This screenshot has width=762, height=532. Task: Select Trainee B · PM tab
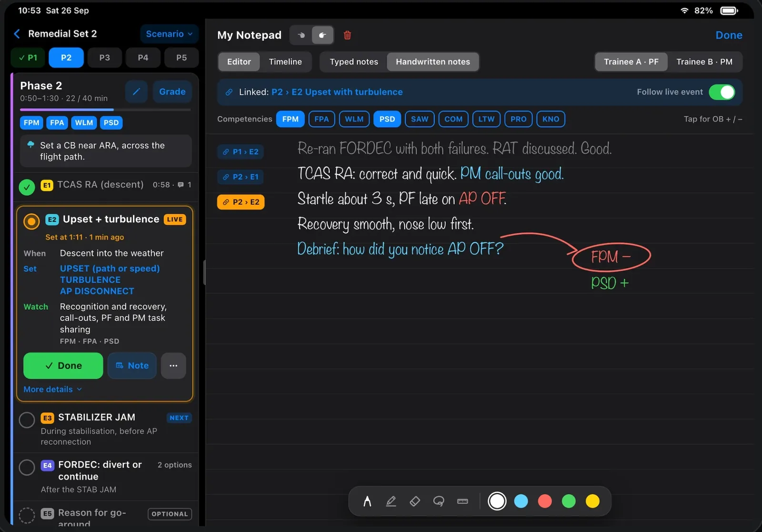tap(704, 62)
